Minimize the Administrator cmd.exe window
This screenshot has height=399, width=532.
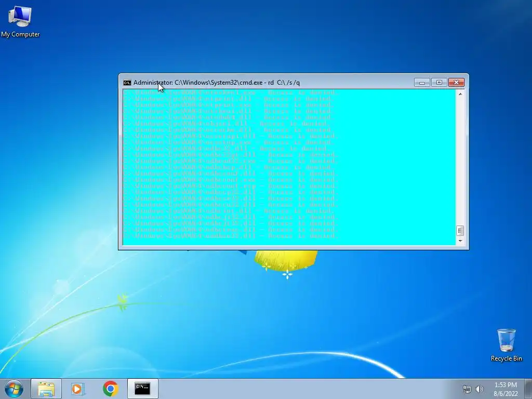tap(422, 83)
